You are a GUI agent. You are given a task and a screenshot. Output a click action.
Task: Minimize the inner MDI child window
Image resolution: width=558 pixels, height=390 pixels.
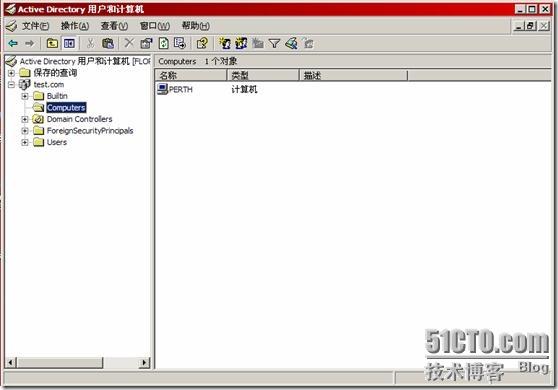pyautogui.click(x=519, y=26)
